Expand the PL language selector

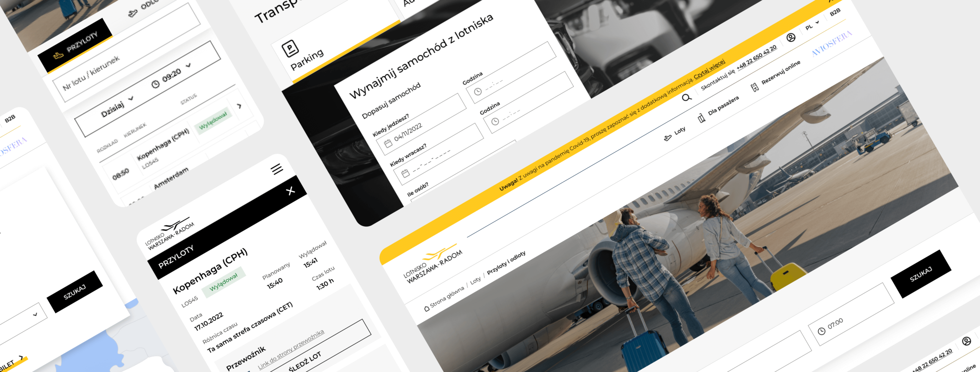tap(813, 25)
